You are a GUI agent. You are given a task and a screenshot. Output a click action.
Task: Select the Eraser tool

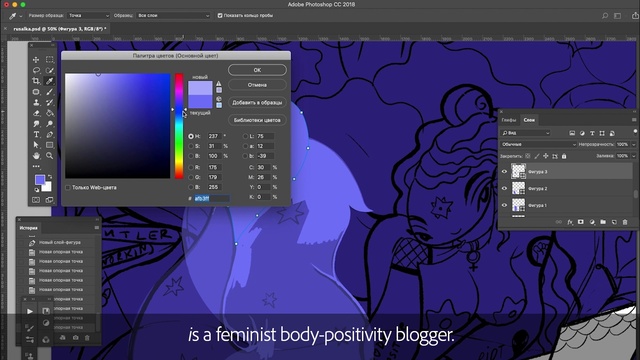[36, 113]
